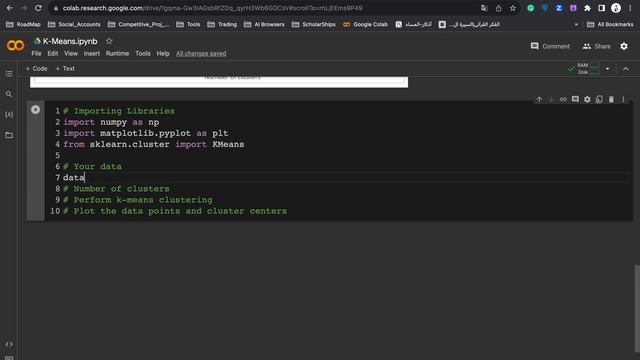Open Tools menu
640x360 pixels.
pyautogui.click(x=143, y=53)
